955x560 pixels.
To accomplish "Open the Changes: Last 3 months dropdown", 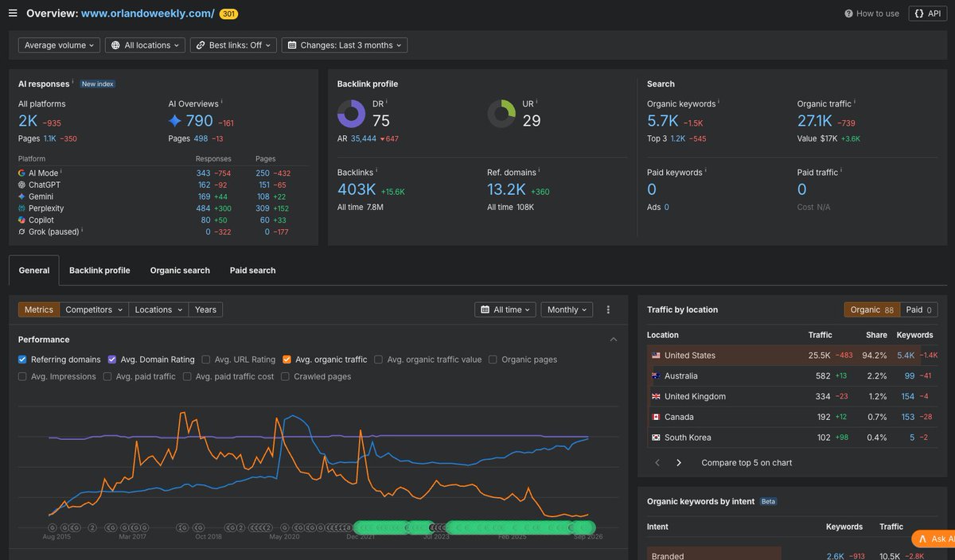I will 345,45.
